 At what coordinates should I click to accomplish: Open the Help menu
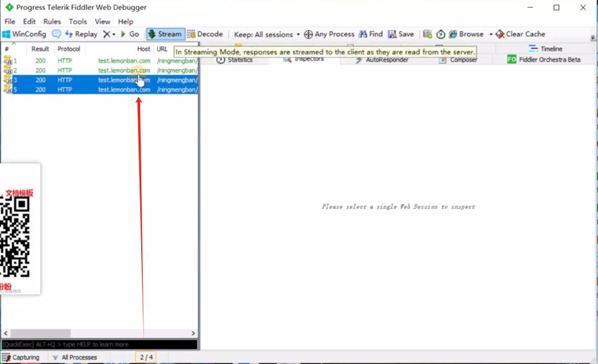[x=126, y=21]
